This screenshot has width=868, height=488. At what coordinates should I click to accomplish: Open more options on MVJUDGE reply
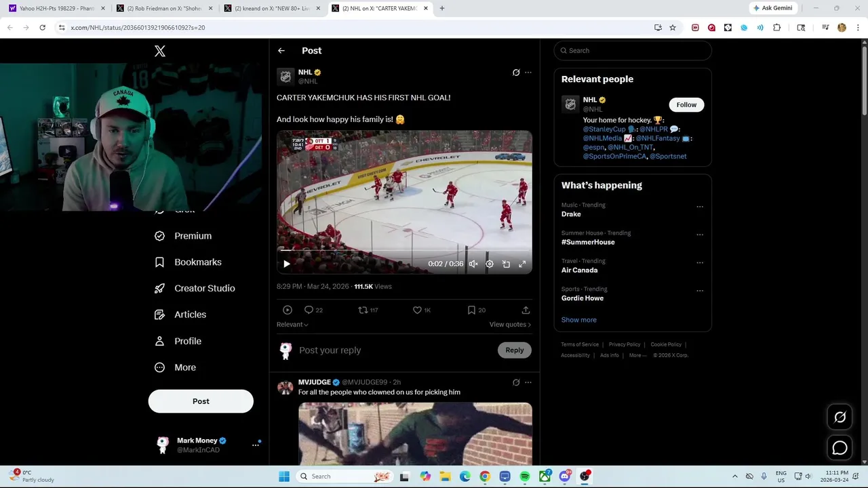pyautogui.click(x=528, y=382)
